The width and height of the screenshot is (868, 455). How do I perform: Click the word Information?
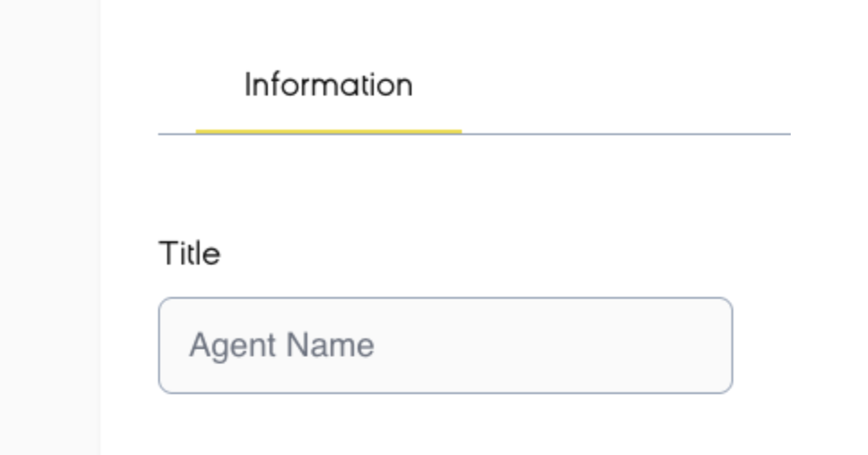pyautogui.click(x=328, y=86)
